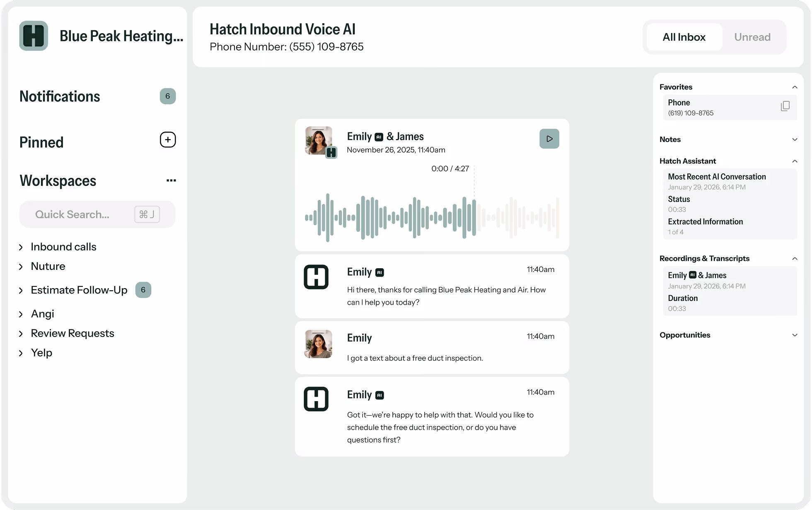Click Emily's photo in the recording card

319,141
